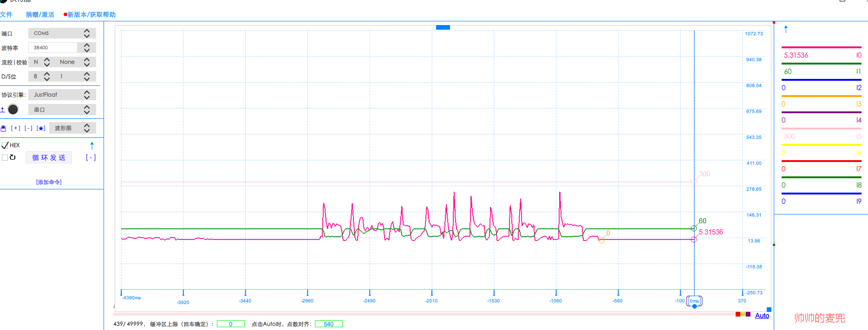This screenshot has height=330, width=868.
Task: Toggle channel I4 visibility
Action: (x=859, y=120)
